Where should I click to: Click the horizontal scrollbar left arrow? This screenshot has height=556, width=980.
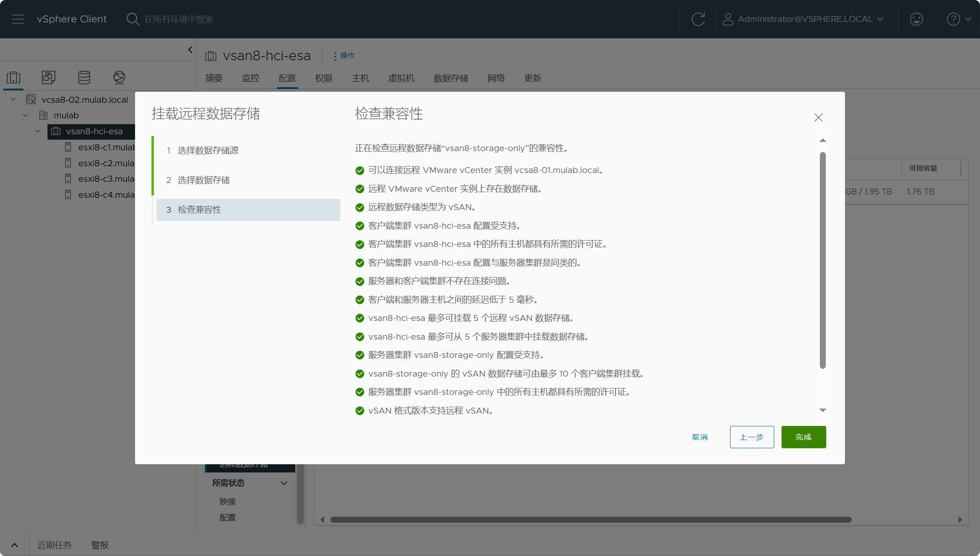[x=322, y=519]
